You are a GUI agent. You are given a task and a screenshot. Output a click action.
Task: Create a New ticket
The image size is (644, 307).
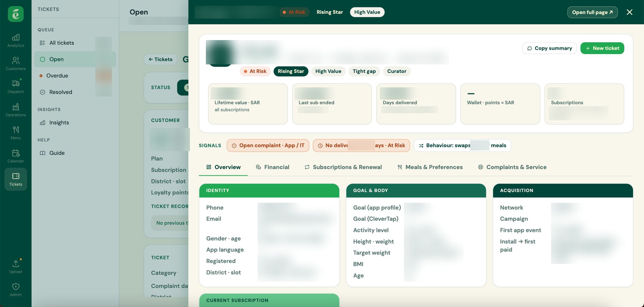coord(602,48)
